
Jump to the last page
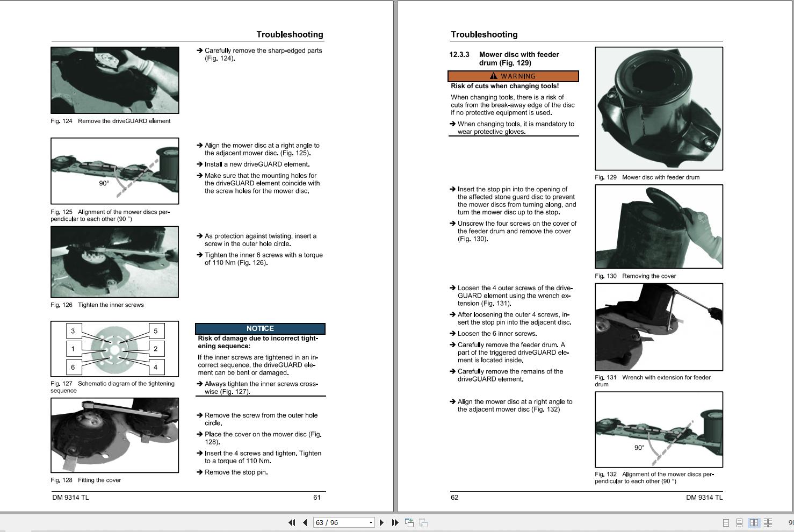395,522
